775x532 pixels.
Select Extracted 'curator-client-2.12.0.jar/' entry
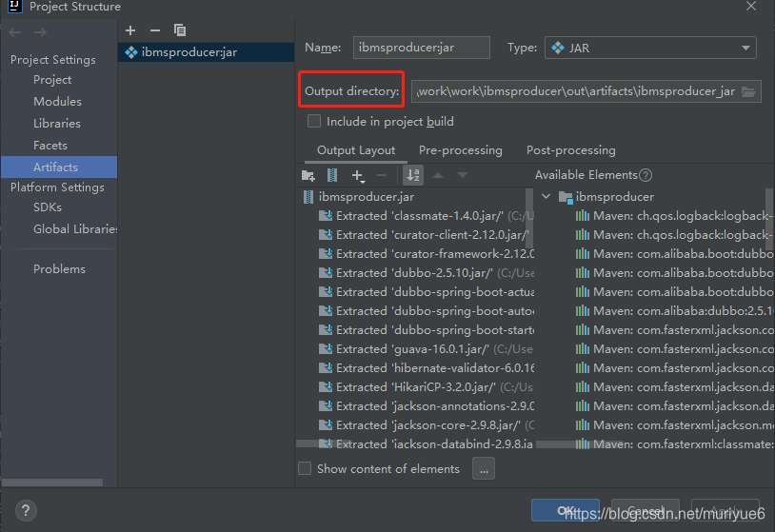click(426, 235)
